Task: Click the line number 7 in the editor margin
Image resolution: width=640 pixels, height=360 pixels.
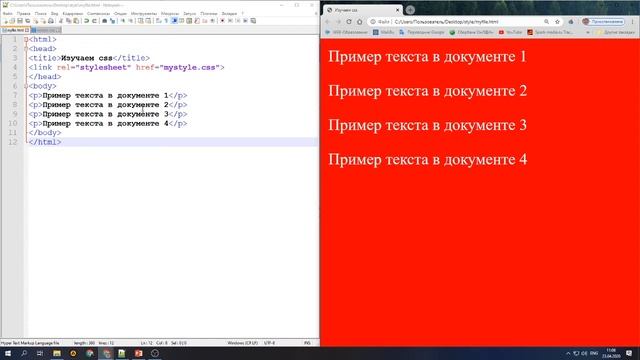Action: [x=15, y=96]
